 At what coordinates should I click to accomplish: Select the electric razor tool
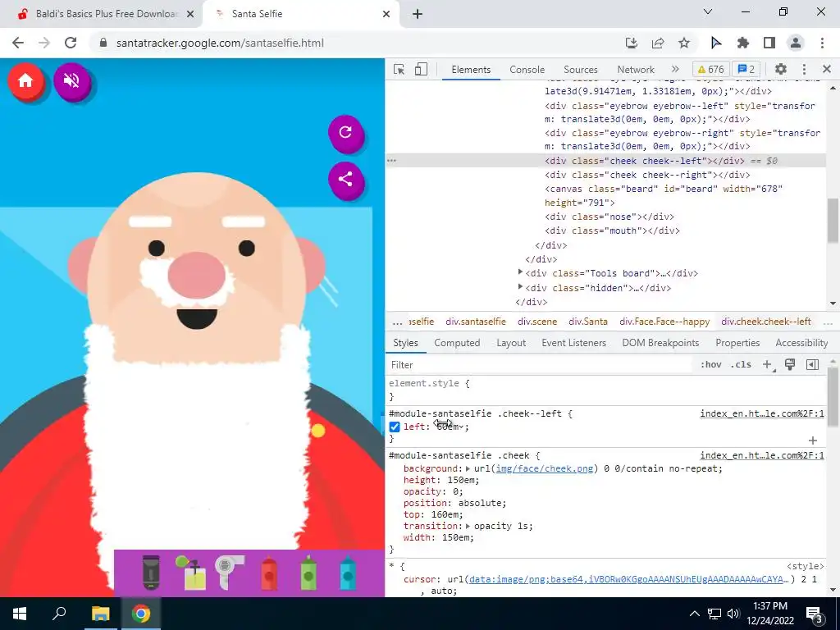click(151, 573)
